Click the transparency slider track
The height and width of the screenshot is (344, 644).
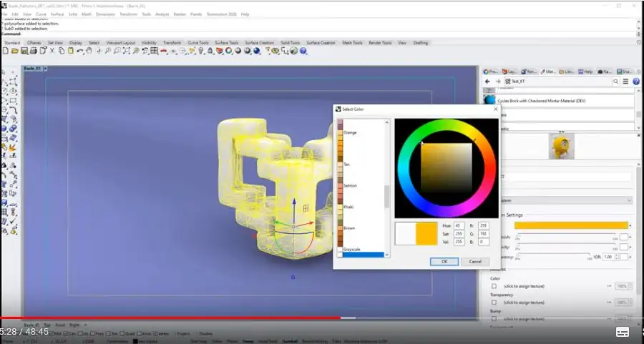(555, 255)
